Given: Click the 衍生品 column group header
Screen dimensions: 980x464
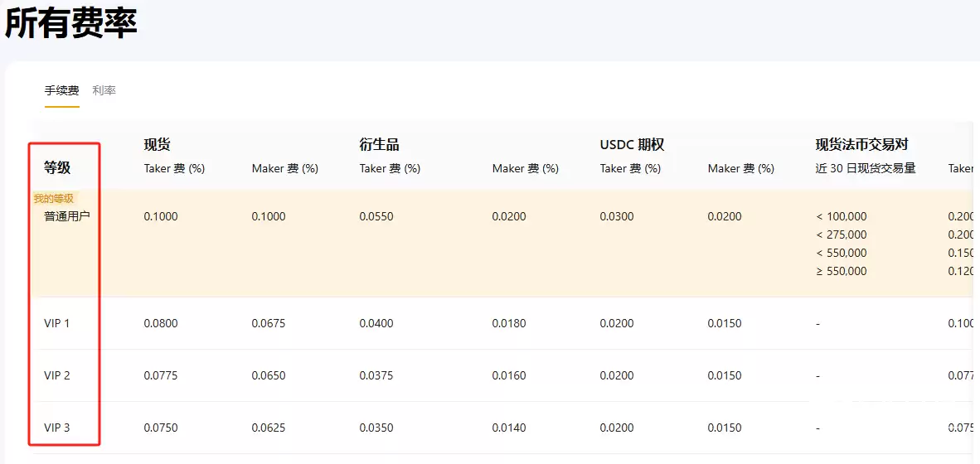Looking at the screenshot, I should 379,144.
